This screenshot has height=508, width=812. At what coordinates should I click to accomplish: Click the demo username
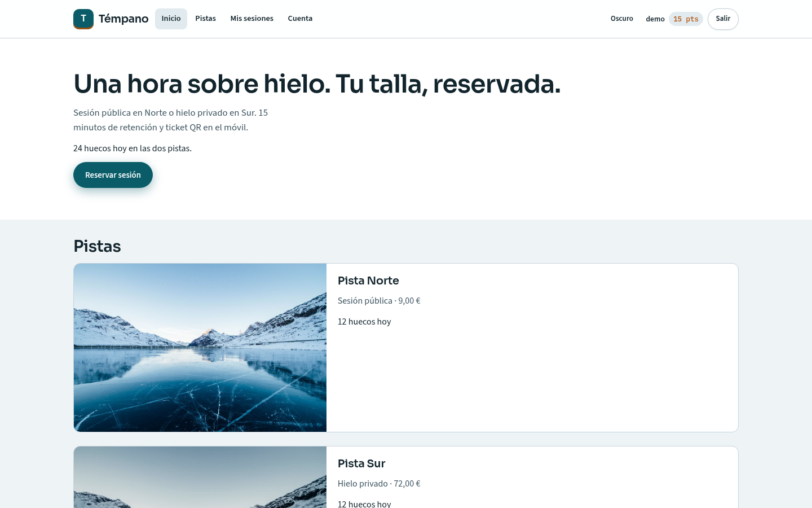pos(655,19)
